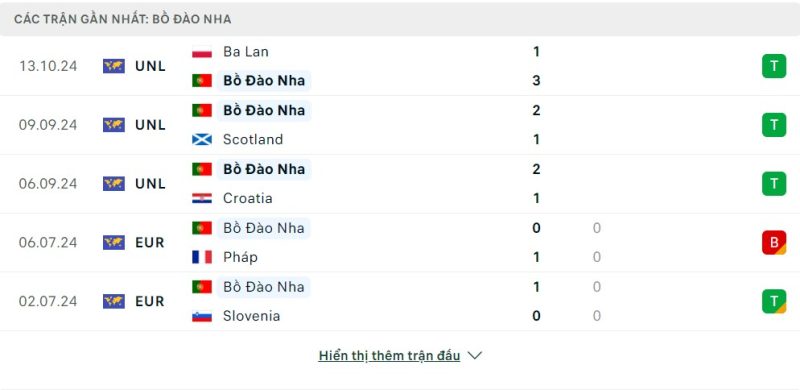Click the EUR label for 06.07.24 match
The height and width of the screenshot is (390, 800).
(150, 242)
